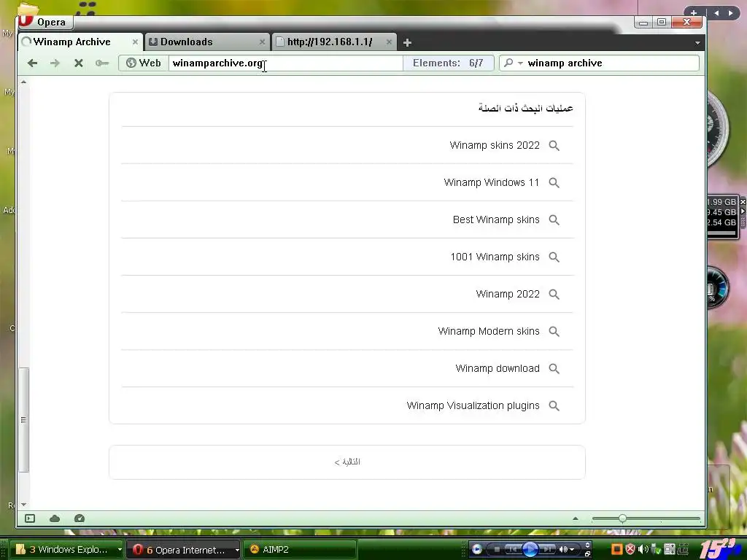Open Best Winamp skins related search
747x560 pixels.
pos(496,219)
